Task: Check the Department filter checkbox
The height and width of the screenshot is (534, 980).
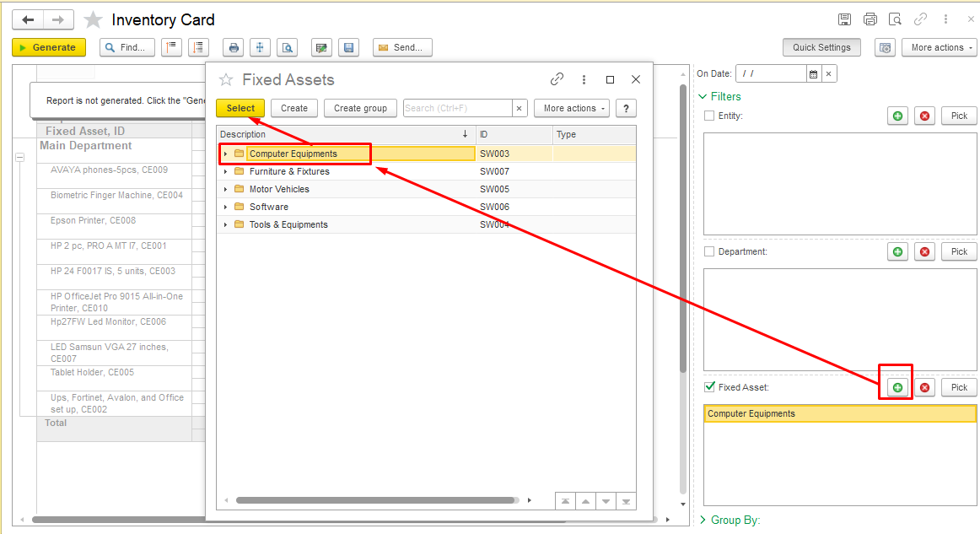Action: click(x=709, y=251)
